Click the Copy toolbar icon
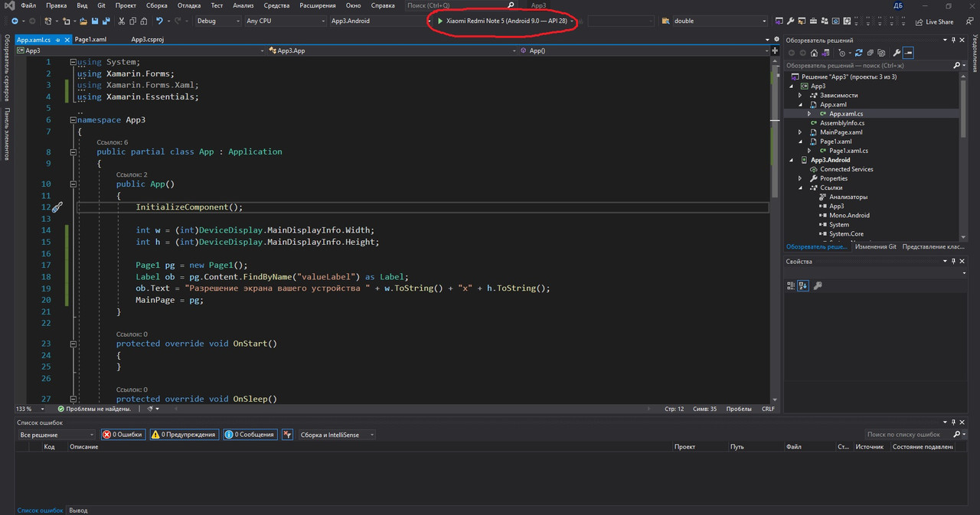 (134, 21)
